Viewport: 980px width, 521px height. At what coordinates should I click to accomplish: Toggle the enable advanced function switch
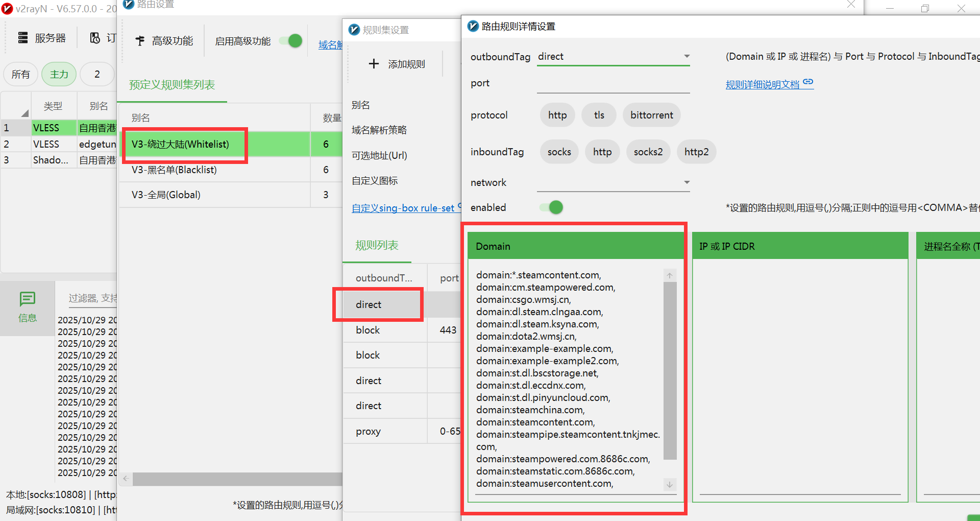pyautogui.click(x=291, y=41)
